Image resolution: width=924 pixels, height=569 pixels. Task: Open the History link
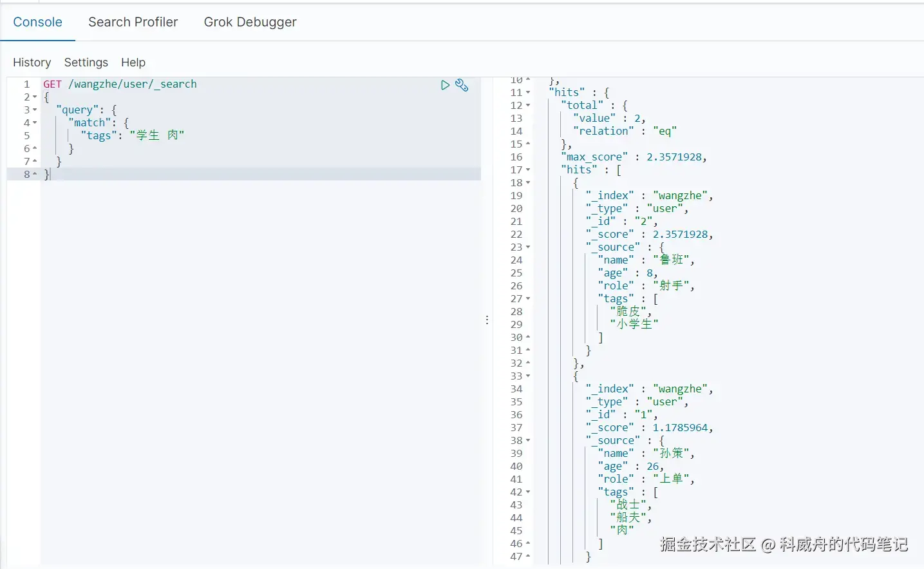pyautogui.click(x=32, y=63)
